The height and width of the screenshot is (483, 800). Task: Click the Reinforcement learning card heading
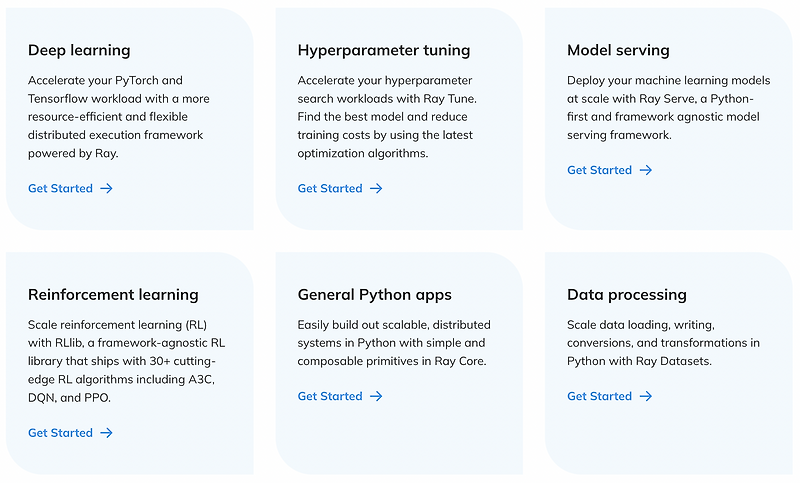pos(113,295)
